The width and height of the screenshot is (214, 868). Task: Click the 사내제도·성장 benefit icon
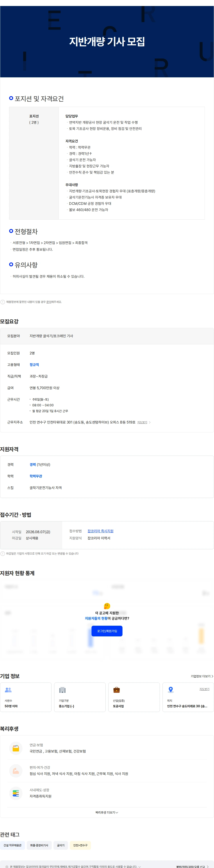[x=16, y=793]
